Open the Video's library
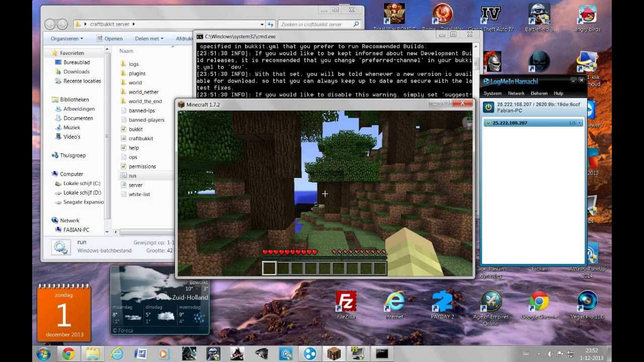Viewport: 644px width, 362px height. [72, 137]
